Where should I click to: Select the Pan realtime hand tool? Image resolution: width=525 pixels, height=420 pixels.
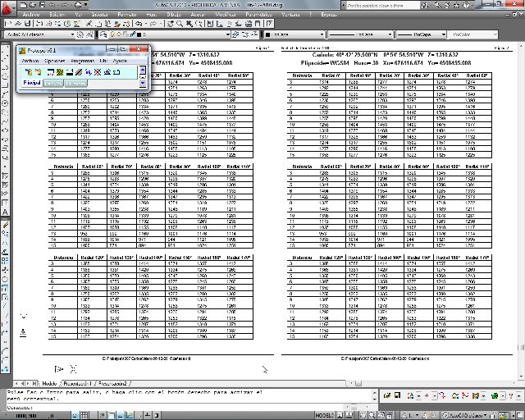[x=171, y=24]
